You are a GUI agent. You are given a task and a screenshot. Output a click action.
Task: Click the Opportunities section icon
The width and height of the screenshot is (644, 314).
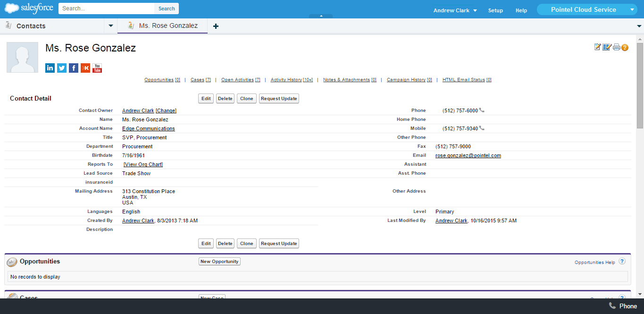[12, 262]
